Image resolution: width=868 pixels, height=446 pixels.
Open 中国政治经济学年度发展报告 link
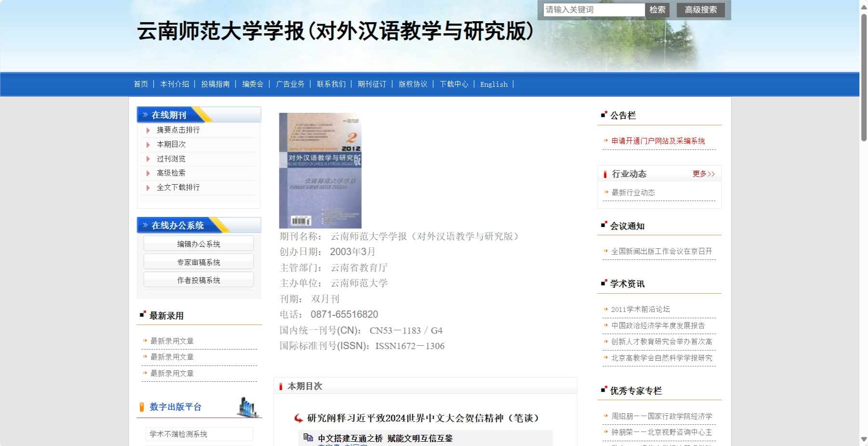[658, 325]
